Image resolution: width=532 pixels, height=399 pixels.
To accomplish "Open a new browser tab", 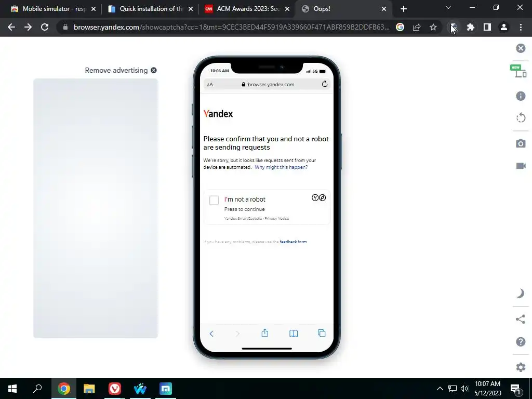I will point(403,9).
